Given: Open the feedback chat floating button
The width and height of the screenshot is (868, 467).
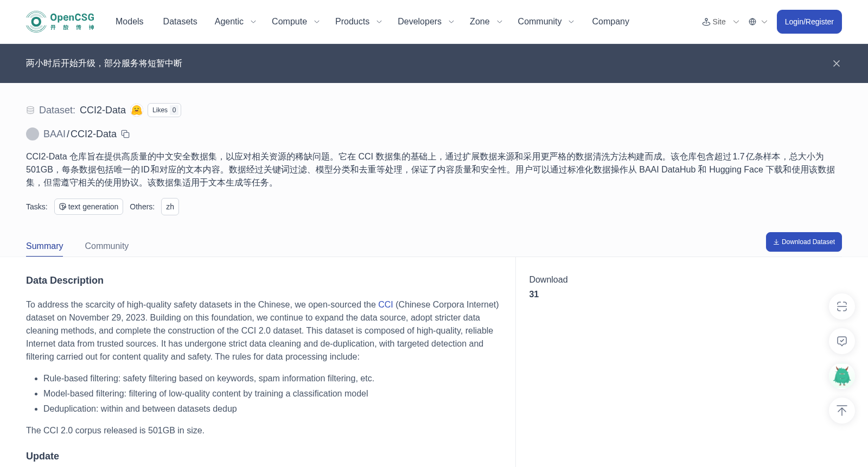Looking at the screenshot, I should [x=842, y=341].
